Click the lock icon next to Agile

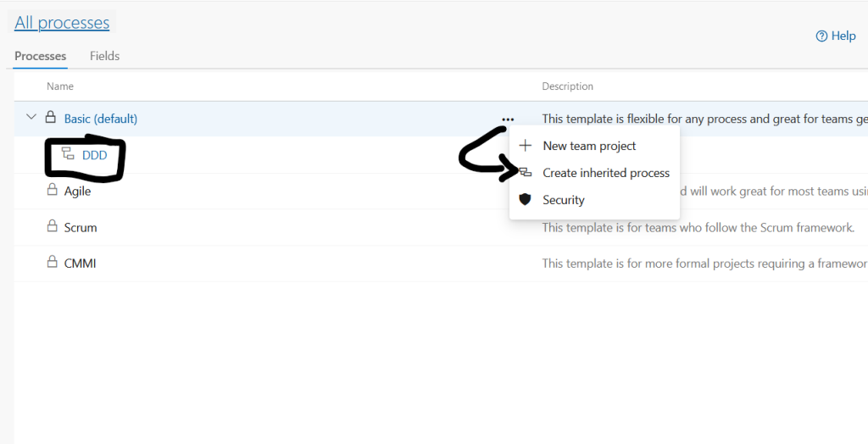coord(51,191)
